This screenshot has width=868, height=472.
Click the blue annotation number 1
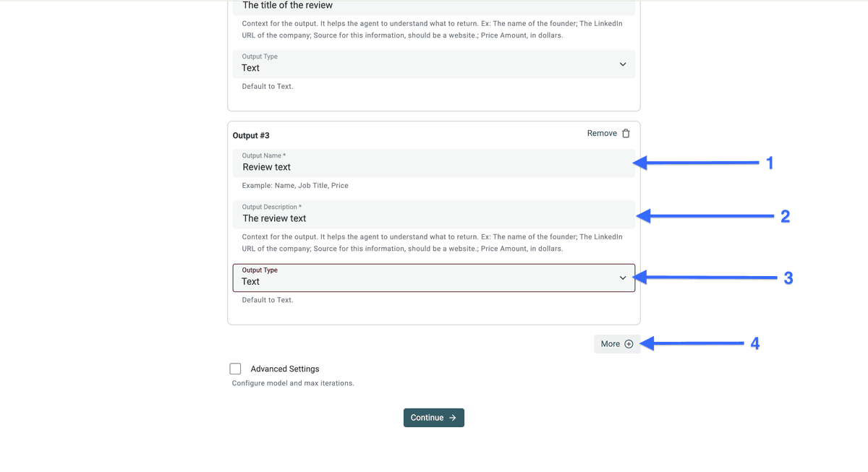(x=770, y=163)
